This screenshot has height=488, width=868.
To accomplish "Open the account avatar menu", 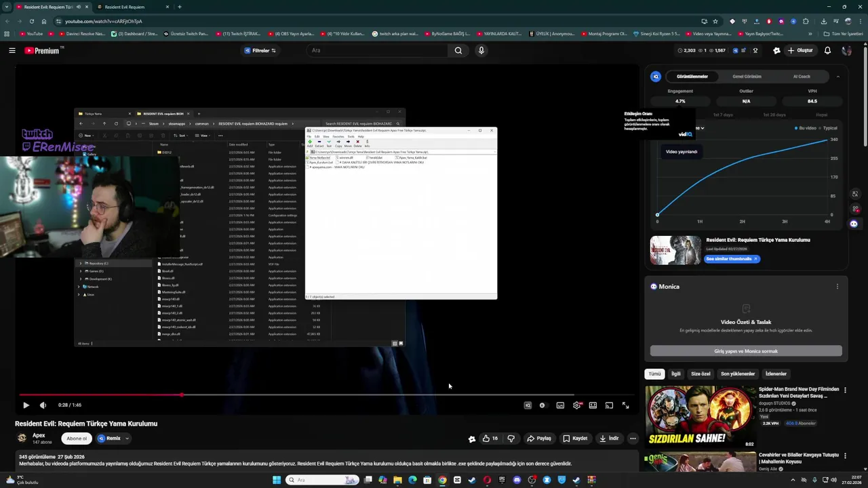I will tap(846, 50).
